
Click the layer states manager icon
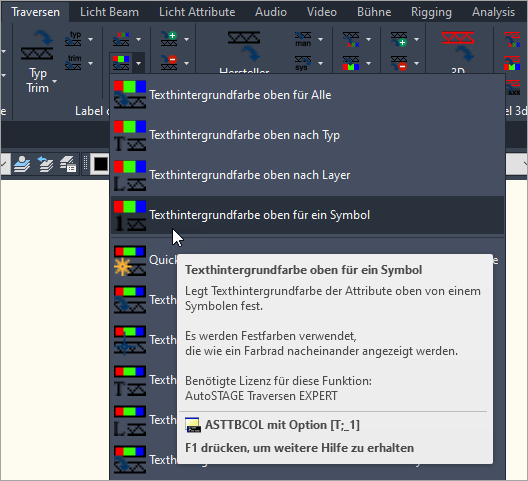click(68, 164)
